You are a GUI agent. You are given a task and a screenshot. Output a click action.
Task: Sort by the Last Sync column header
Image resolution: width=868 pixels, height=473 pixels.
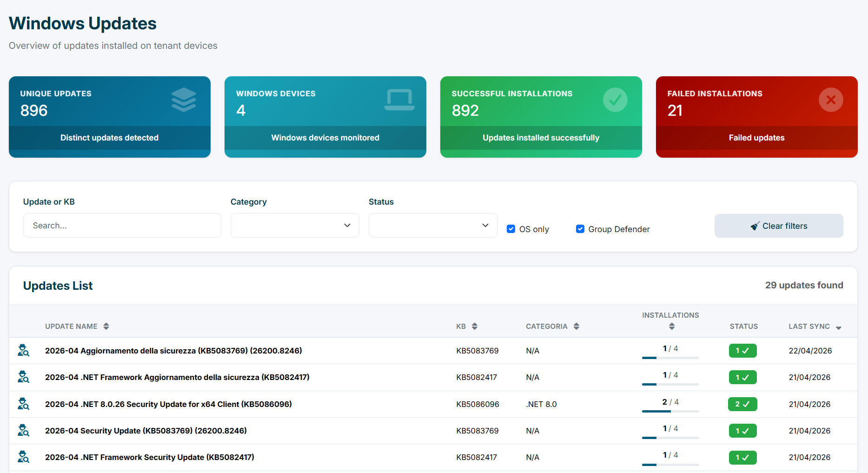tap(809, 326)
